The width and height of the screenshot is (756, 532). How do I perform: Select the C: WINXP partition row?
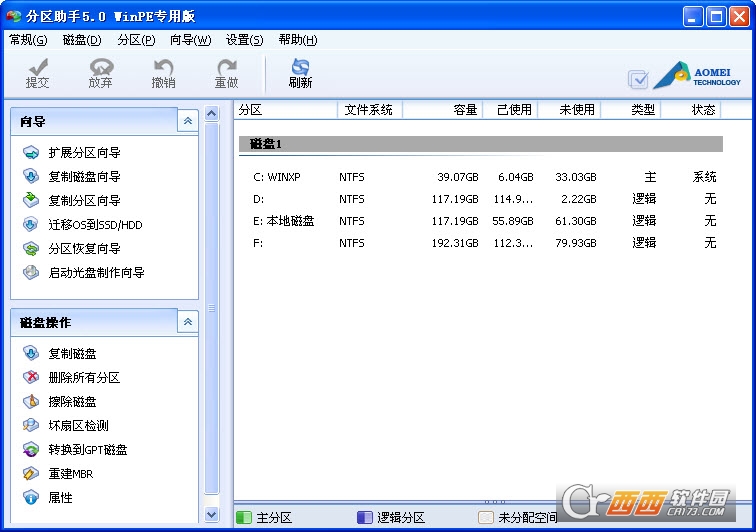pos(484,177)
